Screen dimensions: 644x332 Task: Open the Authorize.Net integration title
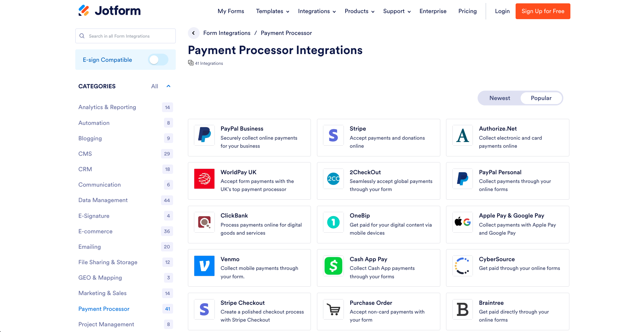pyautogui.click(x=498, y=129)
